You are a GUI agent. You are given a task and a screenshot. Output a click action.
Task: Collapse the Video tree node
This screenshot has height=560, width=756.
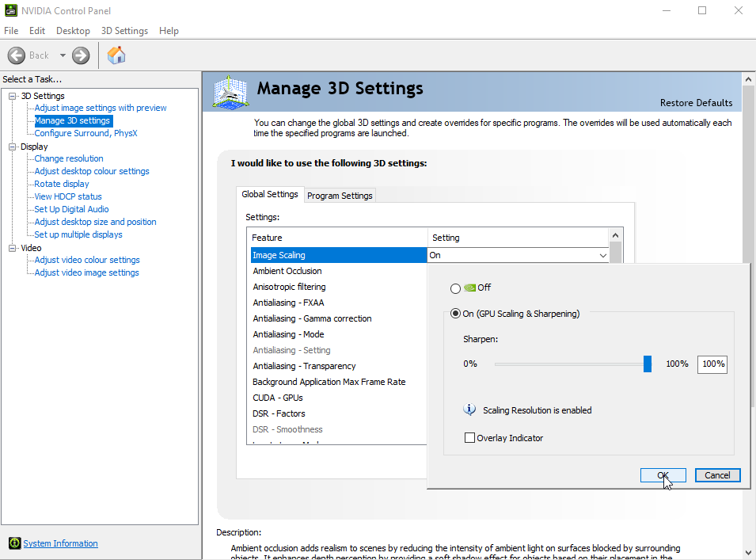(x=13, y=248)
